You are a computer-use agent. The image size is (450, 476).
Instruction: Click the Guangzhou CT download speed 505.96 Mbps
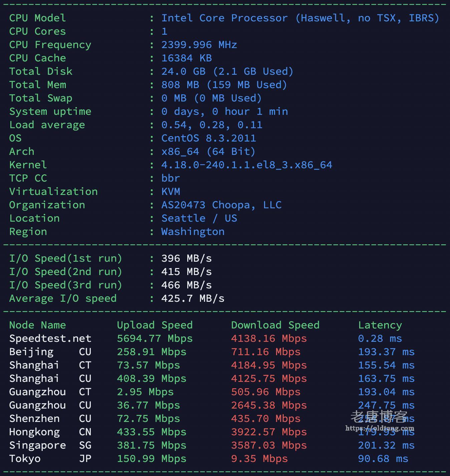[266, 392]
